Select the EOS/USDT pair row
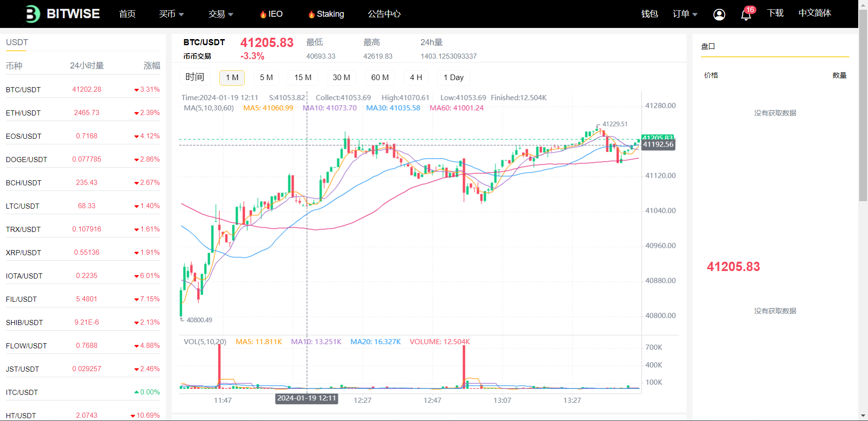The width and height of the screenshot is (868, 421). [83, 136]
